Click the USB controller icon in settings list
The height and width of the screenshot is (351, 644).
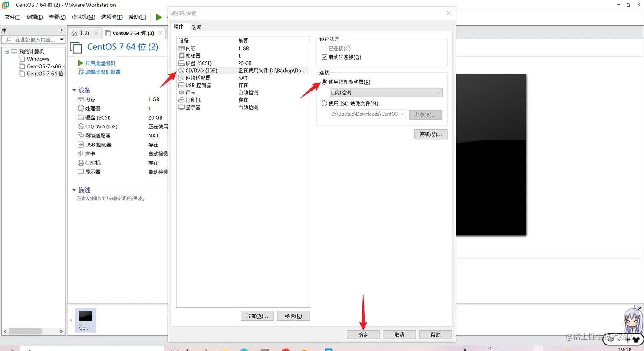click(181, 85)
